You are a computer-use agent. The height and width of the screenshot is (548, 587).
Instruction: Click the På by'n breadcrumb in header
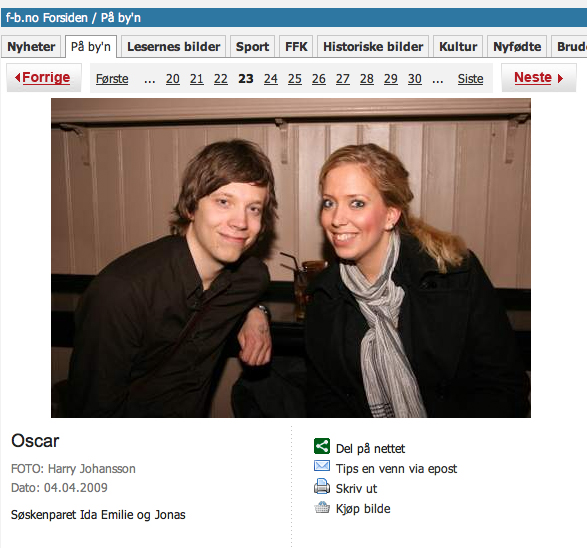point(121,18)
